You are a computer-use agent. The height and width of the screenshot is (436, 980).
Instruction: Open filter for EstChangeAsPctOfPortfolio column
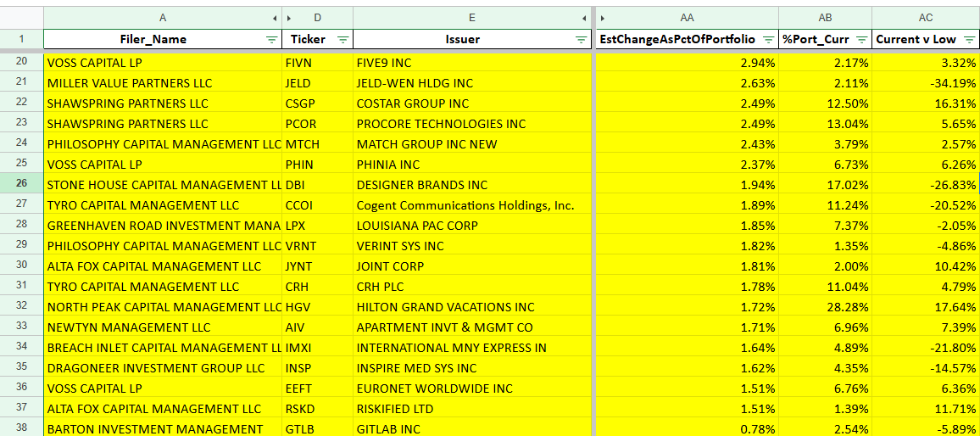click(767, 39)
